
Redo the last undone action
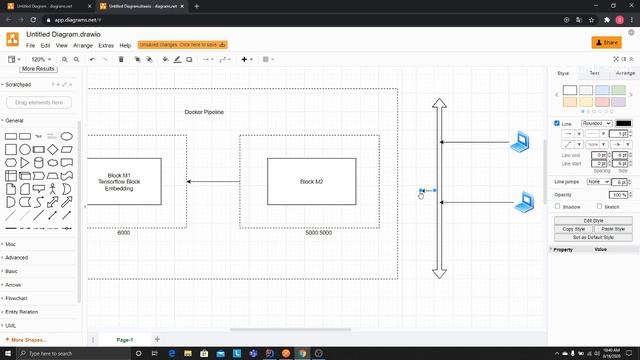(x=104, y=60)
